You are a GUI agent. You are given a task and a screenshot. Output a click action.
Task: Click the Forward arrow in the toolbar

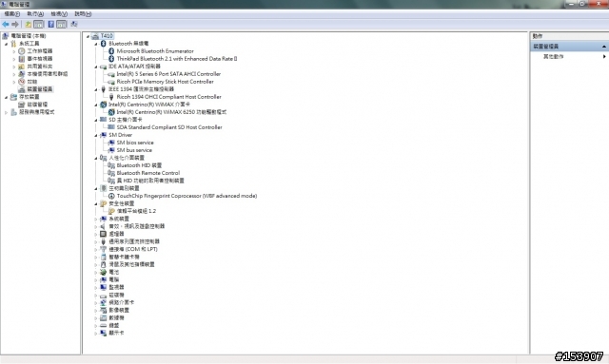pos(15,25)
